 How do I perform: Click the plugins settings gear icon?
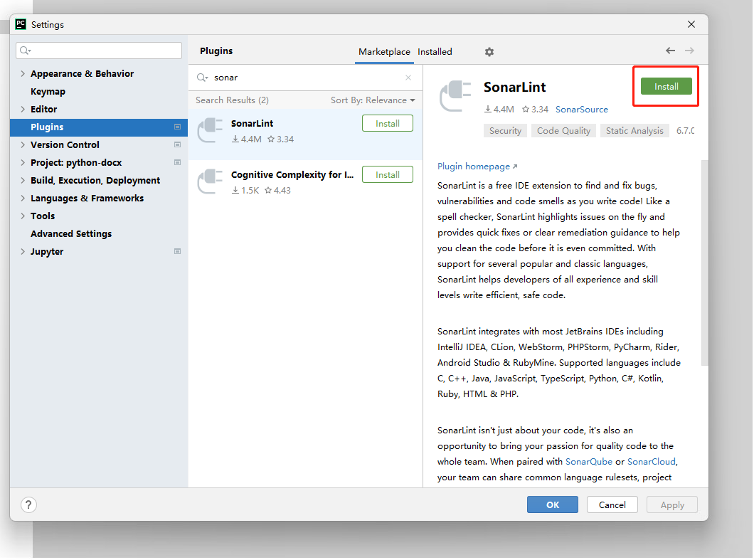(489, 52)
